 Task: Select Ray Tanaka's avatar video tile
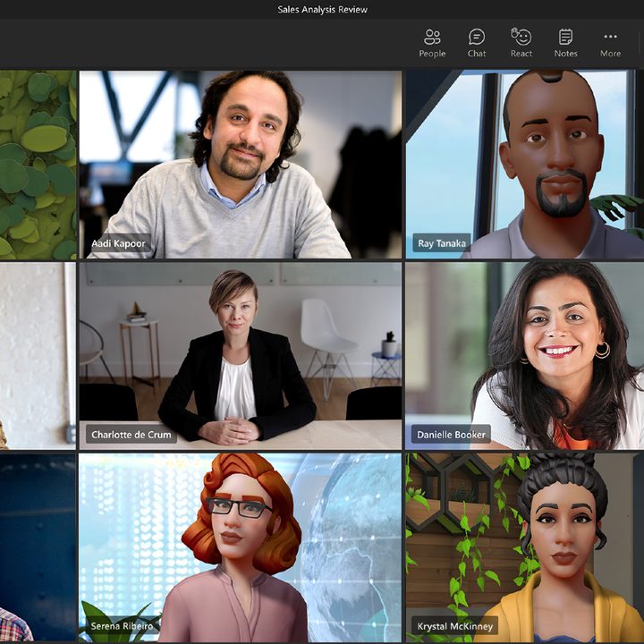(x=525, y=165)
